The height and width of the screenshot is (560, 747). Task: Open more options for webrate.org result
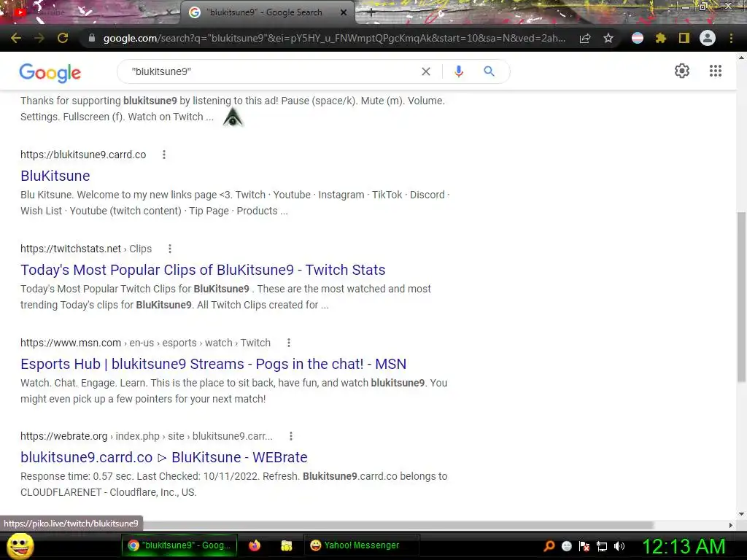(x=290, y=436)
